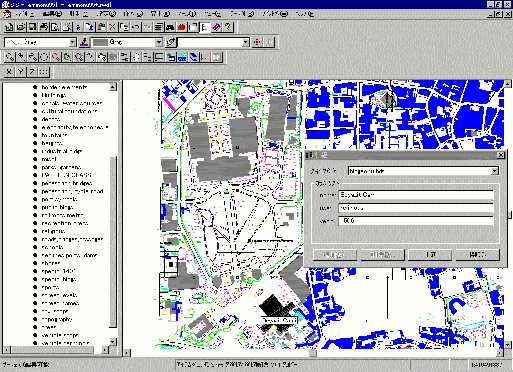Click the binoculars find icon

pos(170,27)
